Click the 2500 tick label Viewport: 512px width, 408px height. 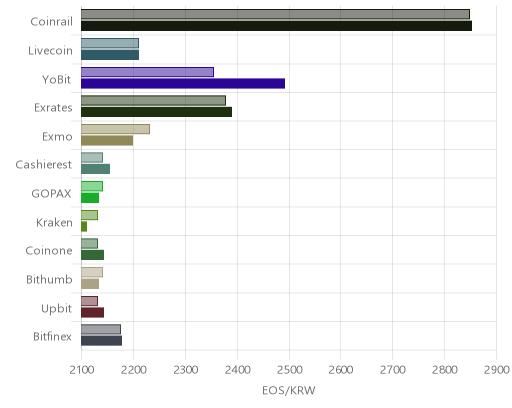(289, 370)
